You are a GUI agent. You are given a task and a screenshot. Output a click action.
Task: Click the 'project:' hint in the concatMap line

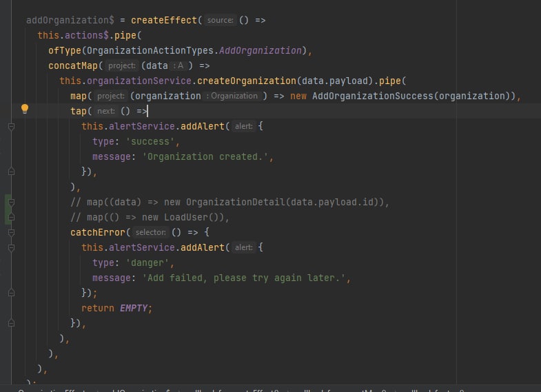121,66
